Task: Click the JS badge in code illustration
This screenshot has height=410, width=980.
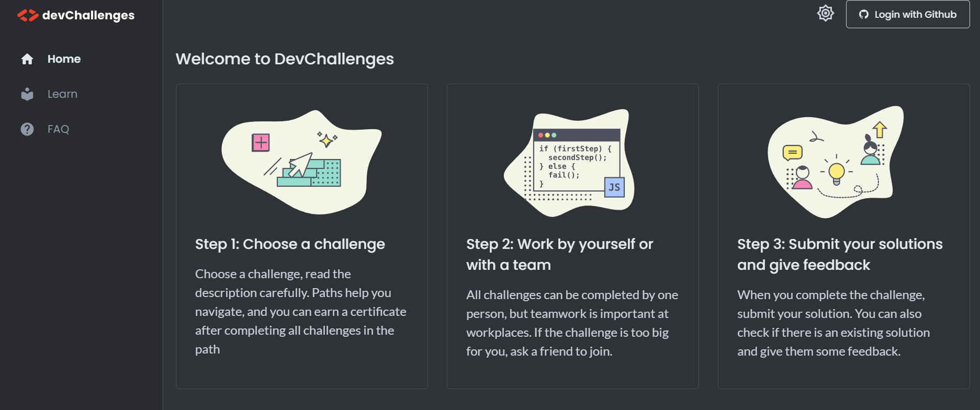Action: [x=614, y=187]
